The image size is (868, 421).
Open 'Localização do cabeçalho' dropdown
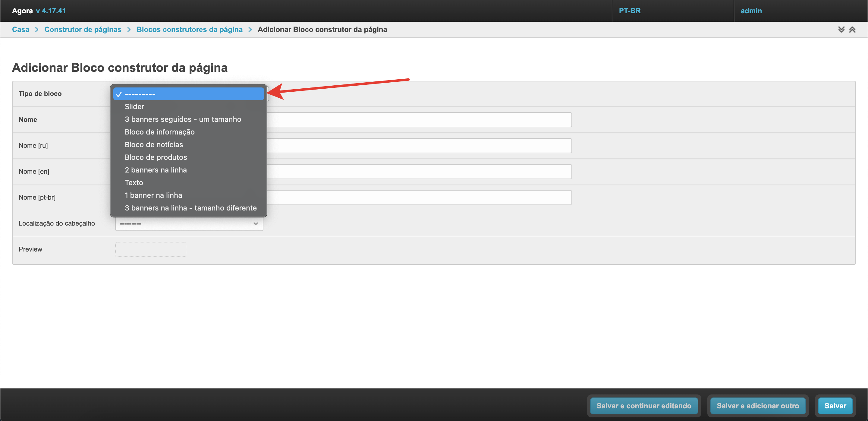pyautogui.click(x=189, y=223)
